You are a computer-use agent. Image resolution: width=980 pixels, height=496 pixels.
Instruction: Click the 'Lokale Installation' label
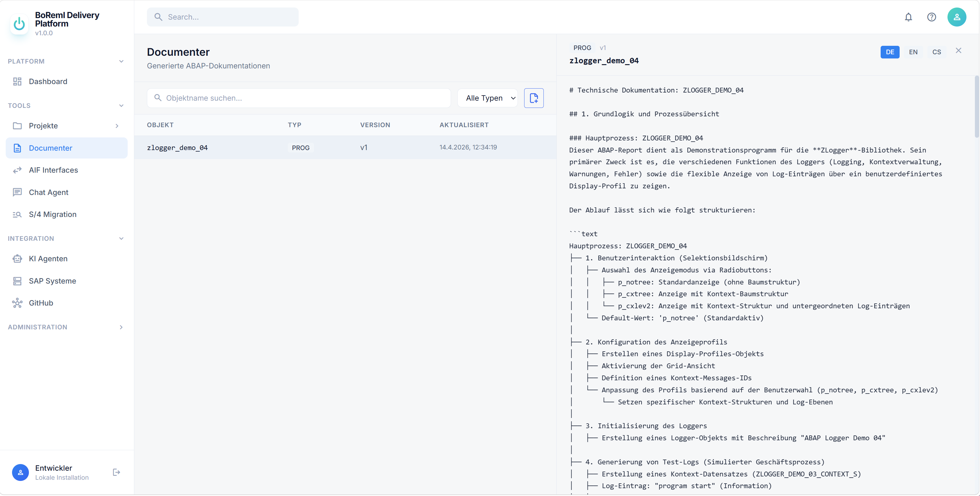pyautogui.click(x=62, y=478)
